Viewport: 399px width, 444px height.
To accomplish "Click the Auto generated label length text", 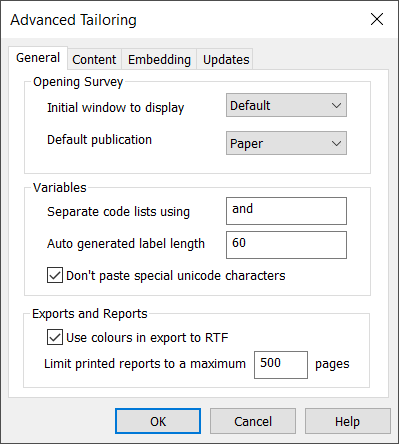I will click(126, 244).
